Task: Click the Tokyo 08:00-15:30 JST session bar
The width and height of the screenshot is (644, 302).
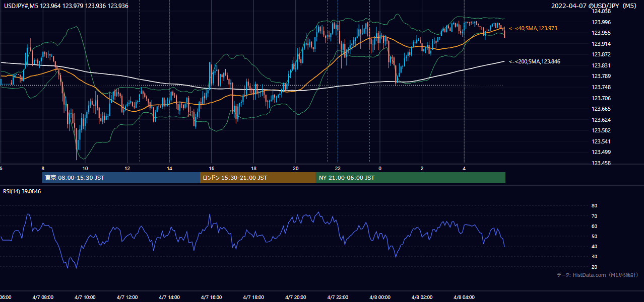Action: tap(121, 178)
